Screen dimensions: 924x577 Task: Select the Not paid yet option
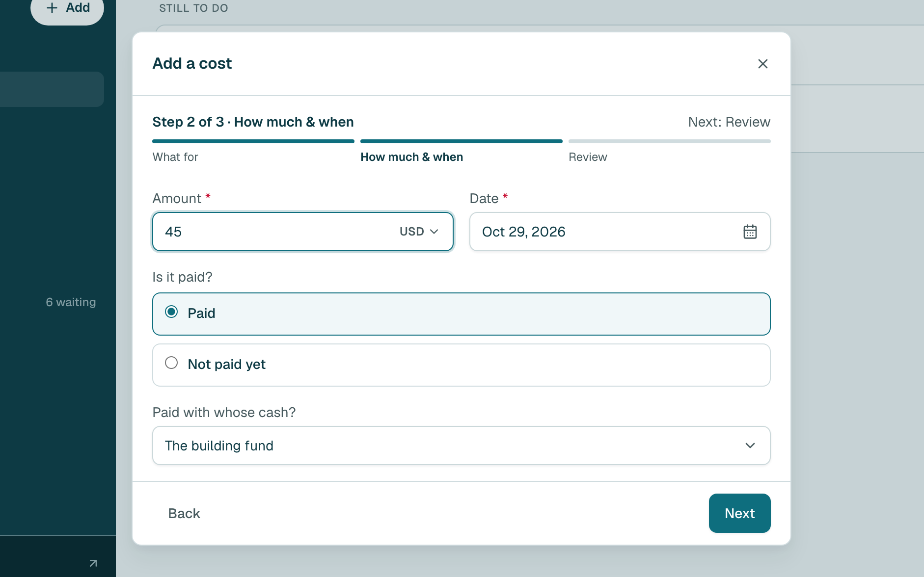pos(461,365)
